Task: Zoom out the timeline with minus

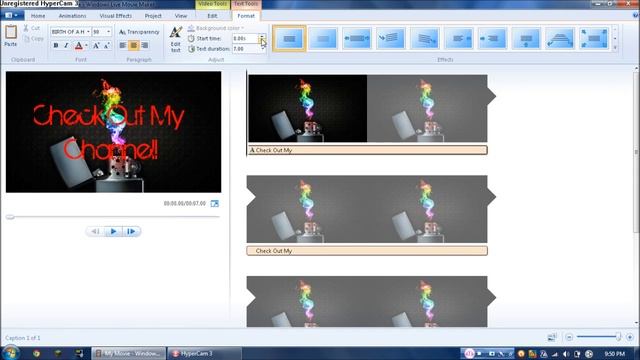Action: click(x=569, y=337)
